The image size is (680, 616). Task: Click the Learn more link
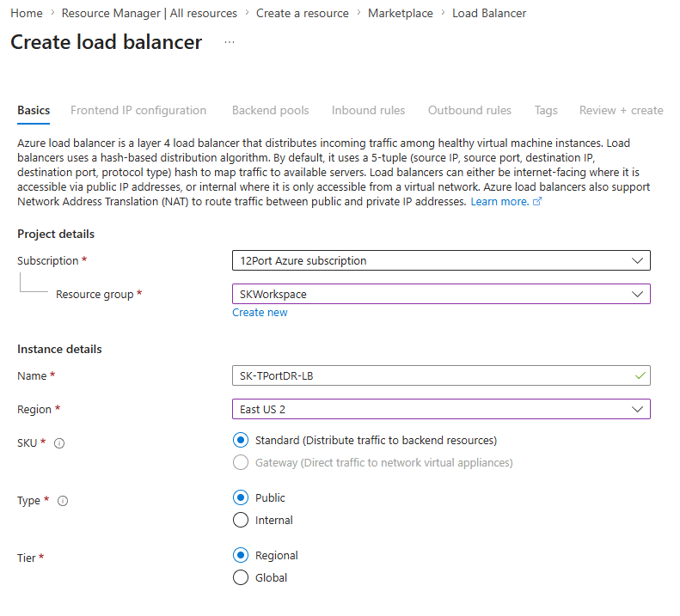point(499,202)
